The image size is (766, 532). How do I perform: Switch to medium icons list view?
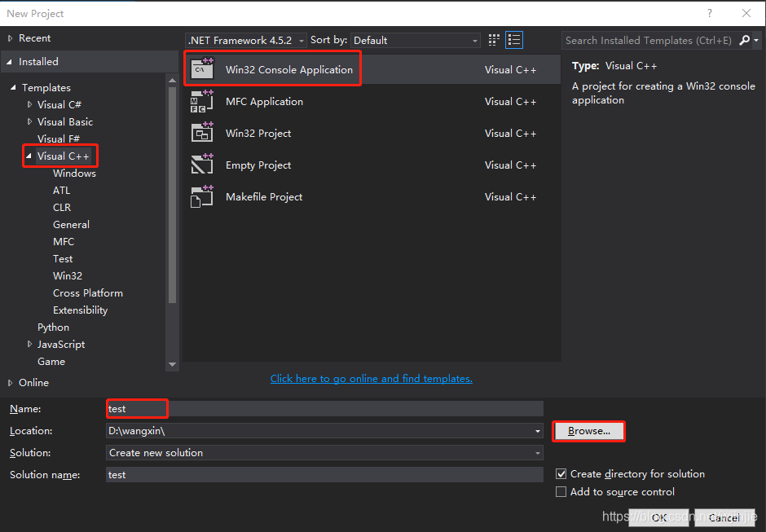pos(514,40)
